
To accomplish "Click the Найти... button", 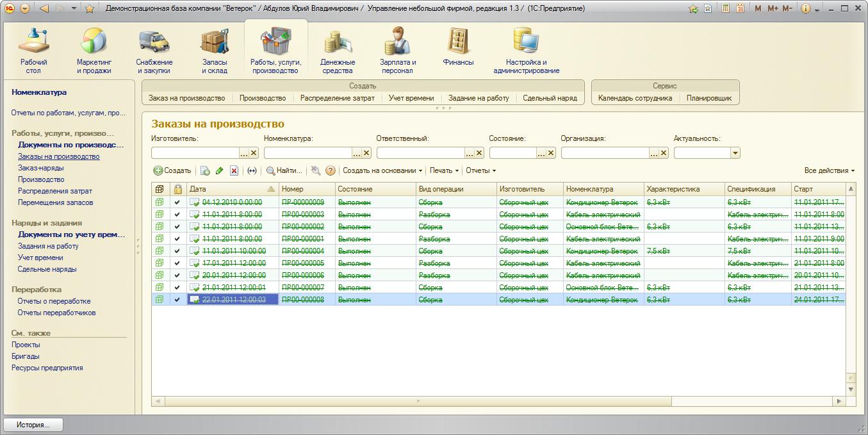I will point(284,170).
